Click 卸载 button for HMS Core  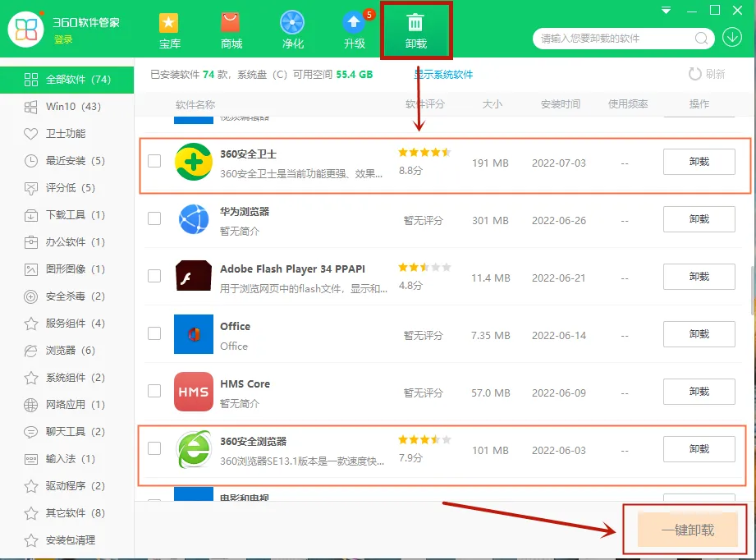tap(699, 391)
